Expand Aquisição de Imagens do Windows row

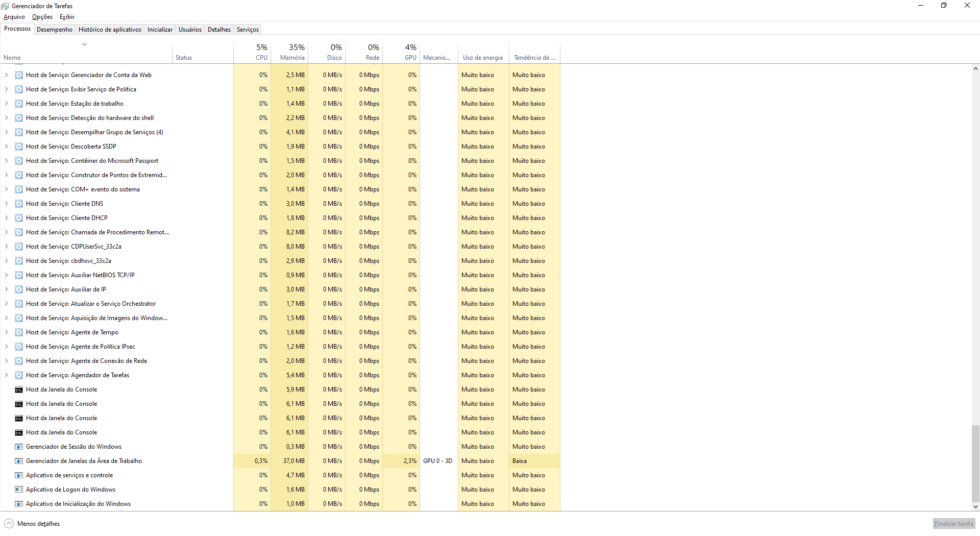point(7,318)
